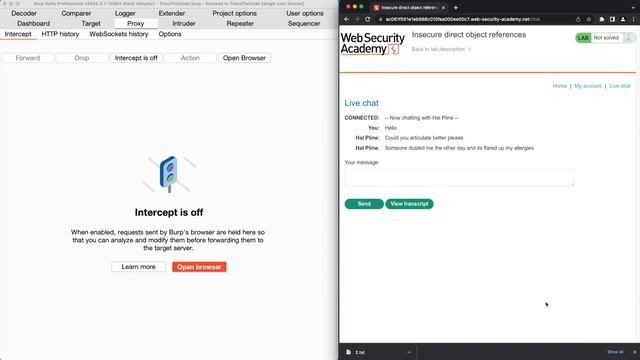Viewport: 640px width, 360px height.
Task: Select the message about dusting and allergies
Action: (459, 148)
